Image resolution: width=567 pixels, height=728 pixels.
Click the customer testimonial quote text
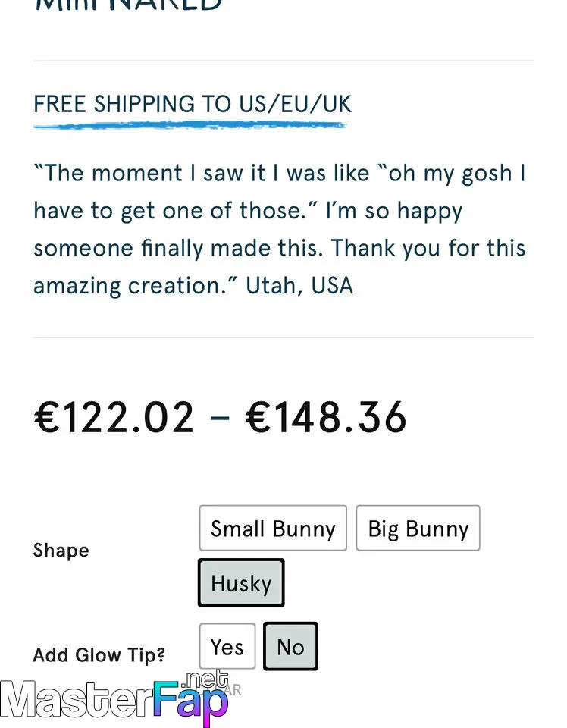click(x=279, y=210)
